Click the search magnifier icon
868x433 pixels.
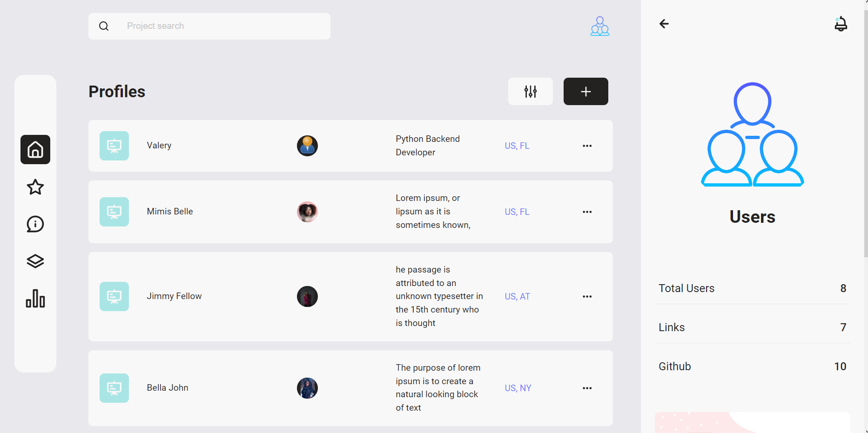click(104, 26)
